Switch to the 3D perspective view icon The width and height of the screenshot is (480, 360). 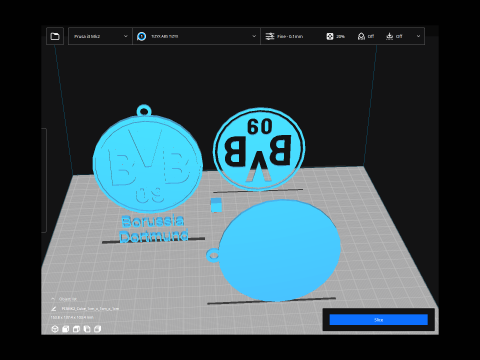click(x=55, y=329)
